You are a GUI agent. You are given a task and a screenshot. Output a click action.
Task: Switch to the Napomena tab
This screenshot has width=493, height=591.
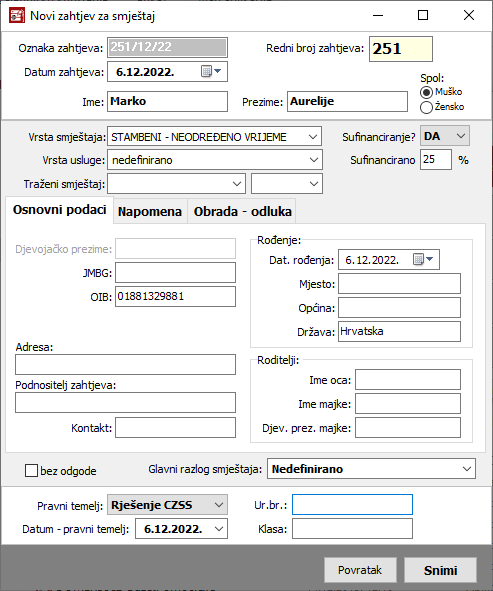[x=150, y=211]
